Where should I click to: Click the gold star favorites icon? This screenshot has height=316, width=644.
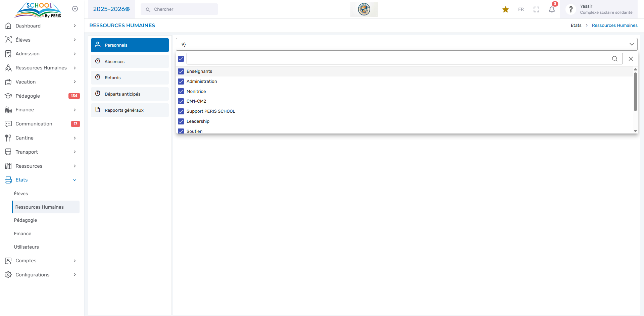pyautogui.click(x=505, y=9)
